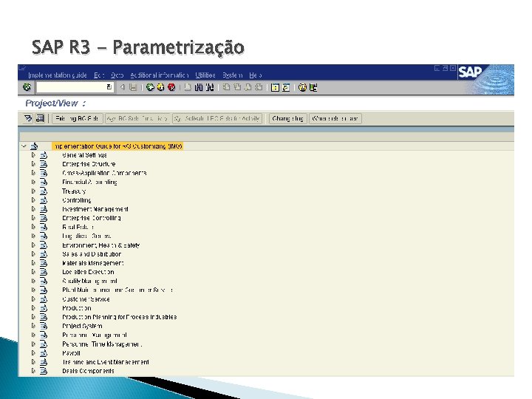The image size is (532, 399).
Task: Click the green Enter checkmark icon
Action: pos(27,87)
